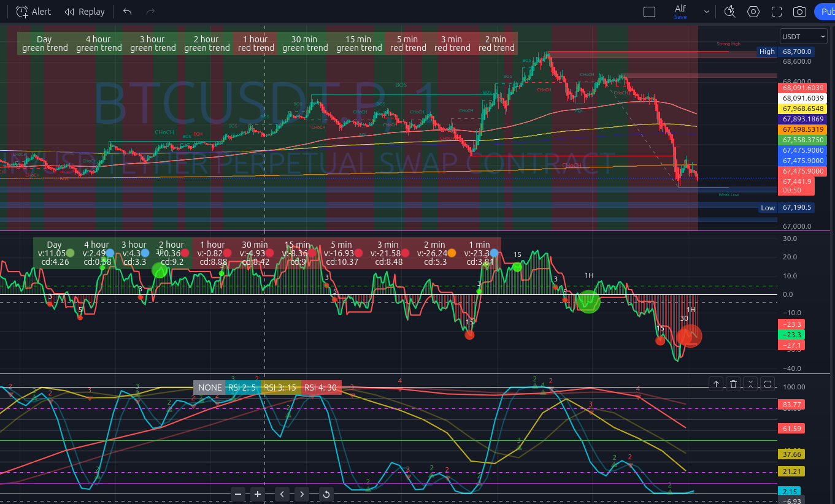Click the blue Publish button

(825, 12)
